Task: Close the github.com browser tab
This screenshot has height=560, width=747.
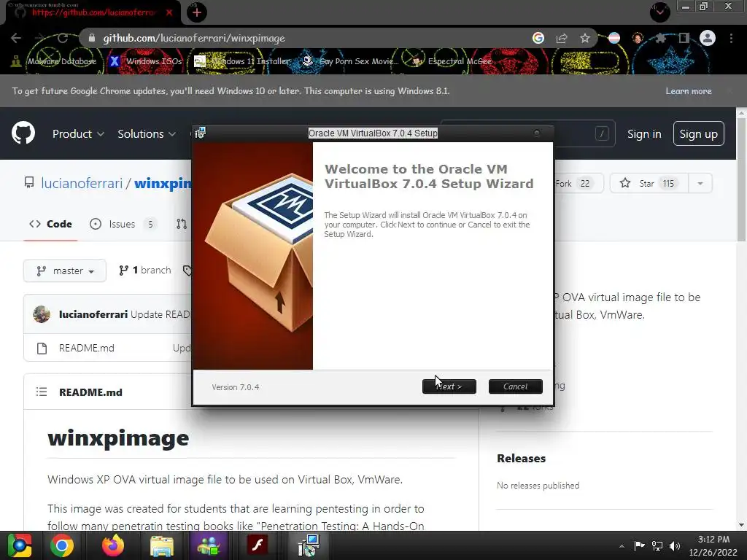Action: 169,12
